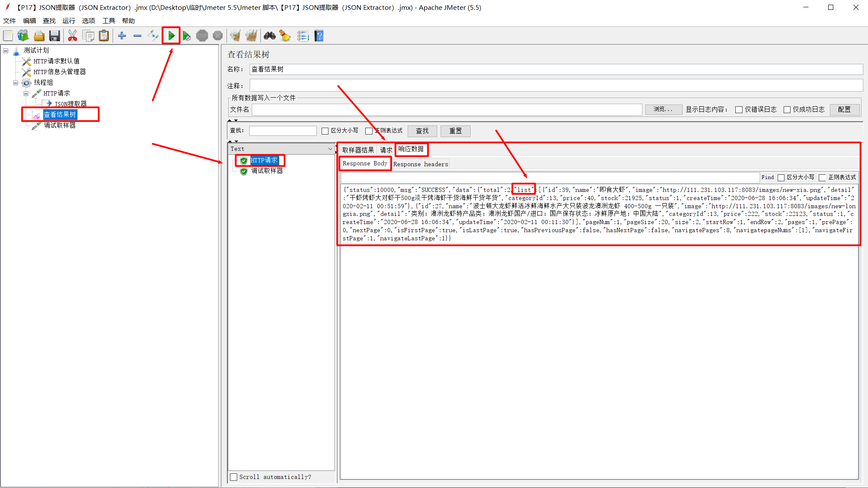This screenshot has height=488, width=868.
Task: Click the Collapse All minus icon
Action: click(137, 36)
